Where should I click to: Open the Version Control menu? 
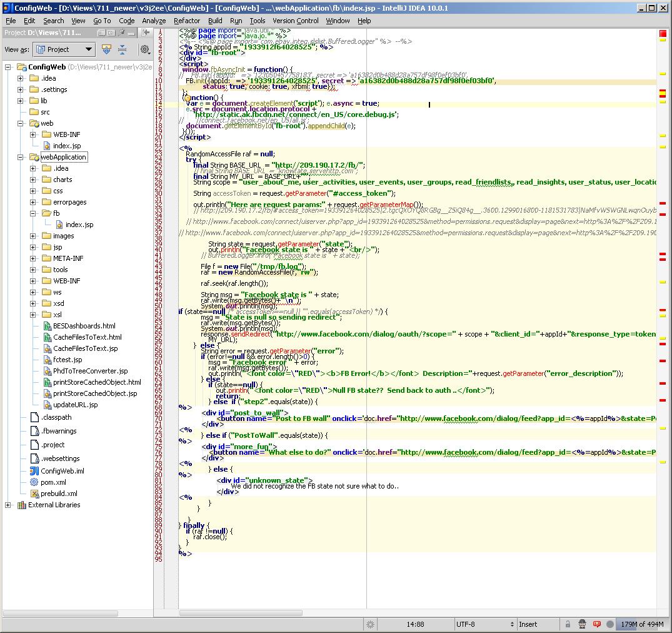pyautogui.click(x=295, y=21)
